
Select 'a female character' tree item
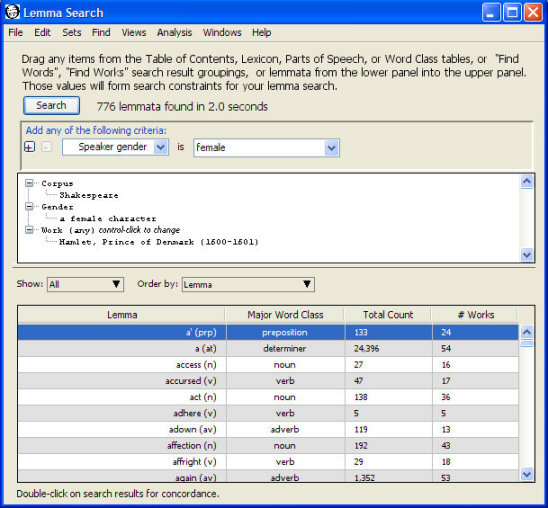[108, 219]
